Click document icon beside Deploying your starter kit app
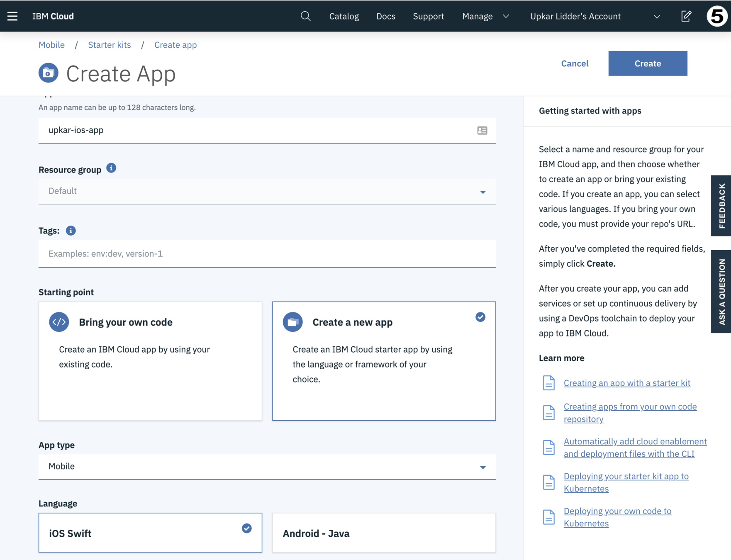 click(548, 482)
